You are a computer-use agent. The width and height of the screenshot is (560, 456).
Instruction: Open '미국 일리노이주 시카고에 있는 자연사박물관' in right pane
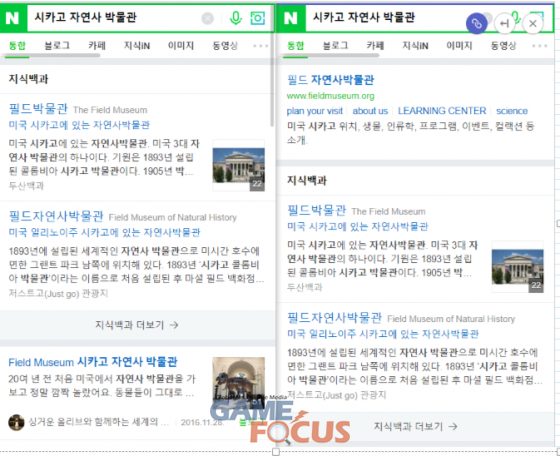(382, 334)
